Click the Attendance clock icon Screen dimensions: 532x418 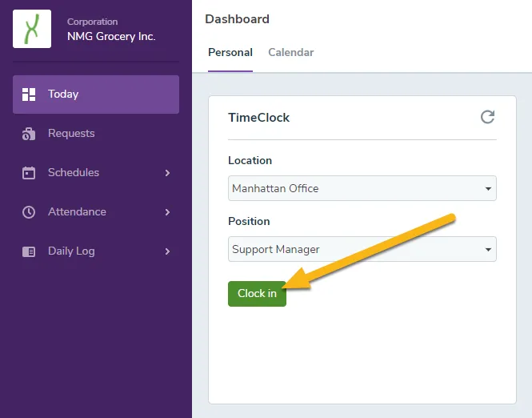point(29,212)
